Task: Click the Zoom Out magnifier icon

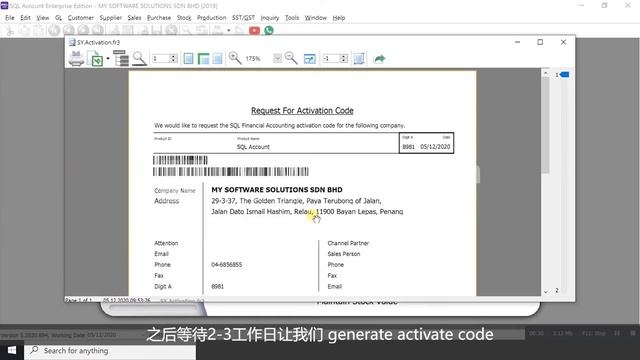Action: tap(291, 58)
